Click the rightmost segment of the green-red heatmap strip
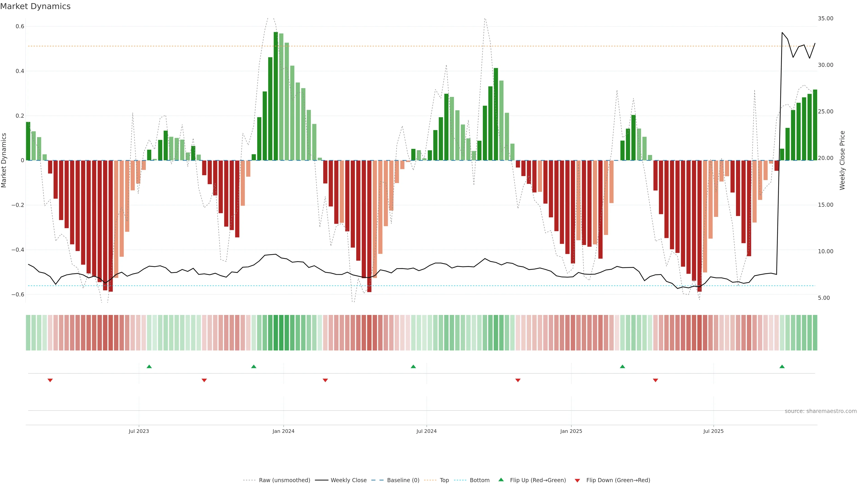 (x=815, y=333)
